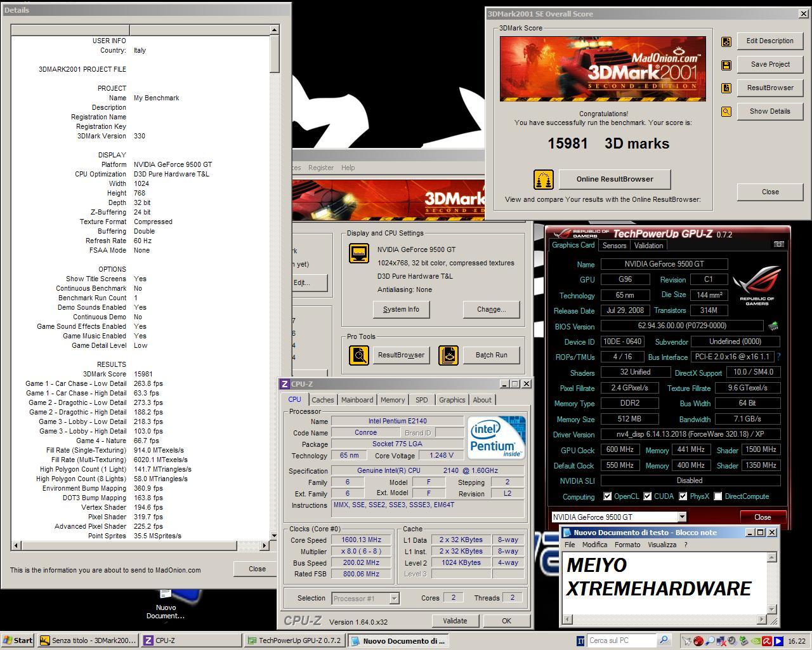Click the ResultBrowser icon in Pro Tools
The height and width of the screenshot is (650, 812).
click(359, 355)
